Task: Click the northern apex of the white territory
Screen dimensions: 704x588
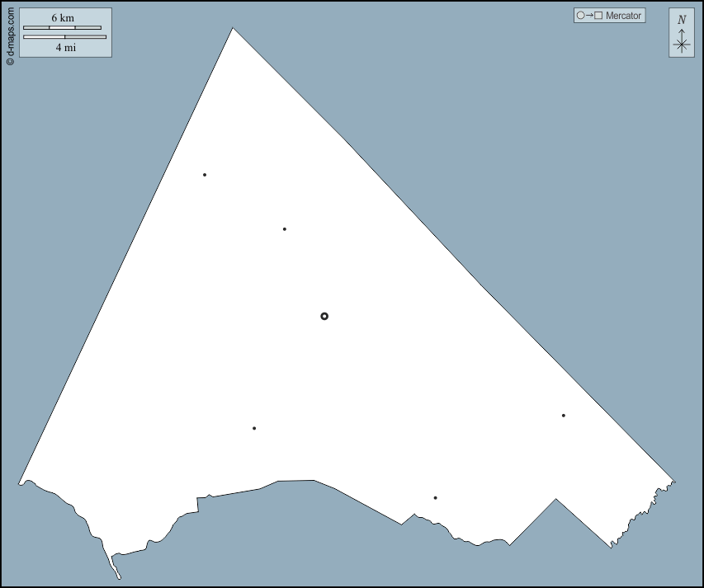Action: tap(233, 30)
